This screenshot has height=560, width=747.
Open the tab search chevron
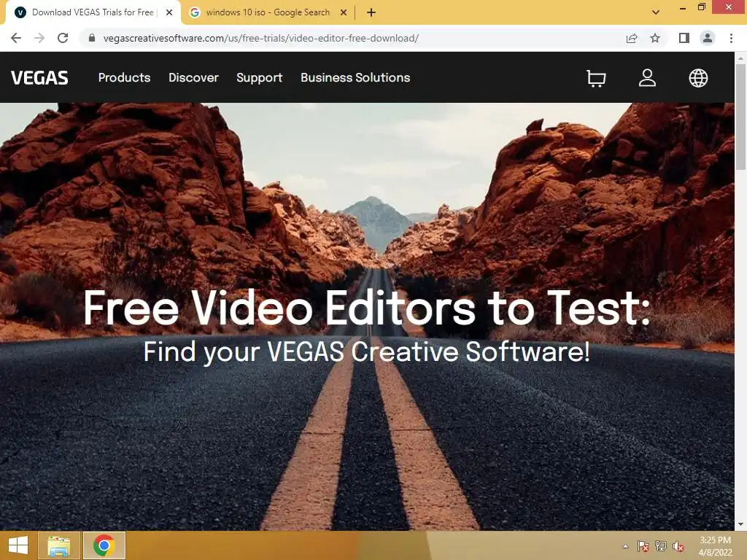point(656,12)
